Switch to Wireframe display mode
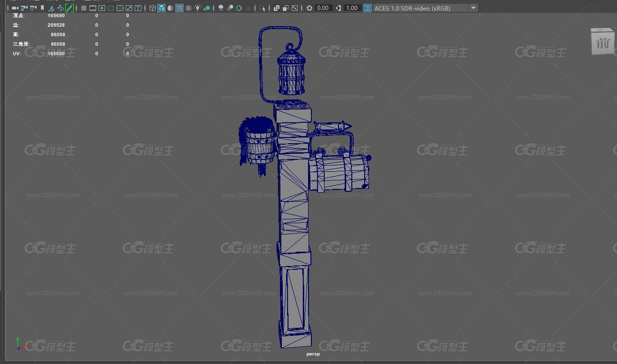Screen dimensions: 617x364 tap(152, 8)
